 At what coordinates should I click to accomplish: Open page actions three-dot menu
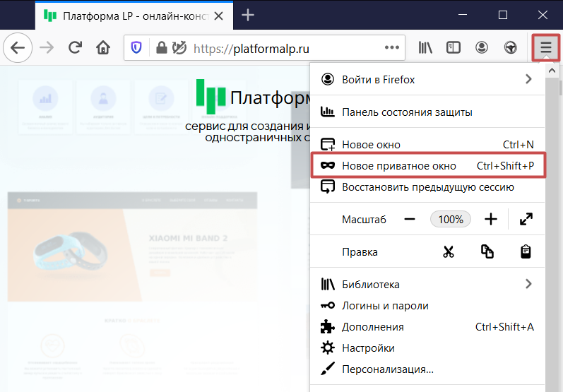pyautogui.click(x=391, y=48)
